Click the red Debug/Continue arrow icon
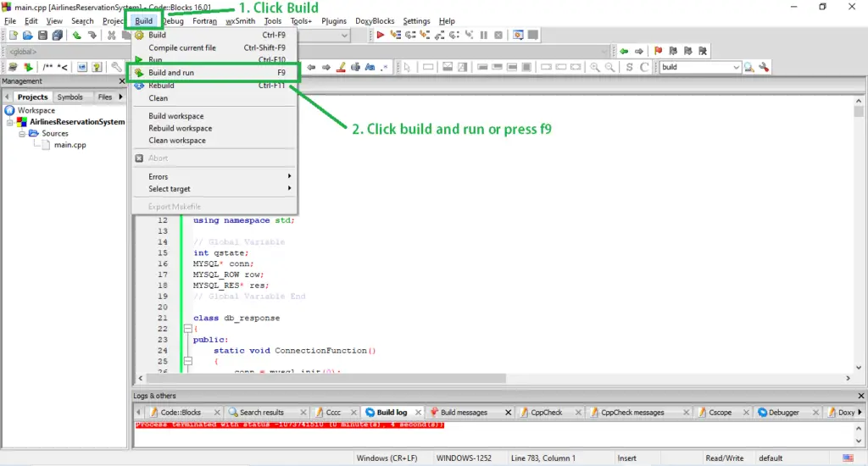This screenshot has width=868, height=466. click(381, 35)
